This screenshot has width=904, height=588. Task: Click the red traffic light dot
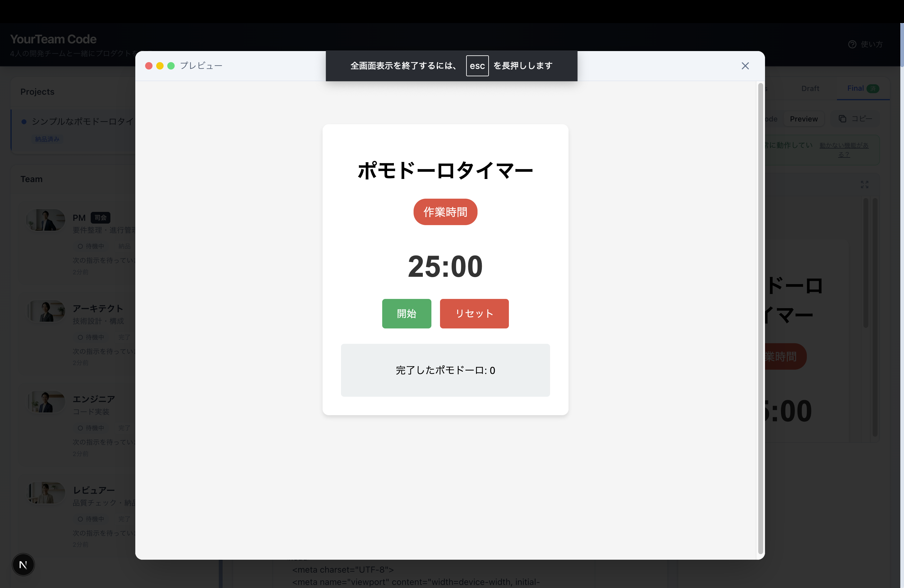point(149,66)
